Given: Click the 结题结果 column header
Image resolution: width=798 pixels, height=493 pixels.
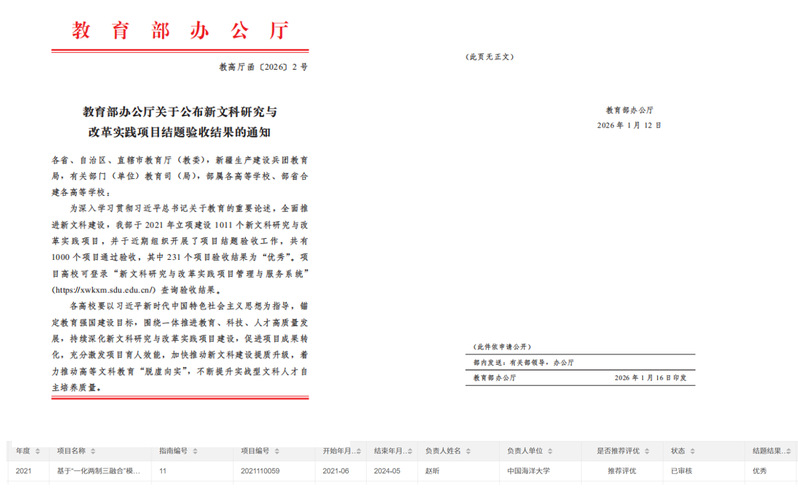Looking at the screenshot, I should (767, 449).
